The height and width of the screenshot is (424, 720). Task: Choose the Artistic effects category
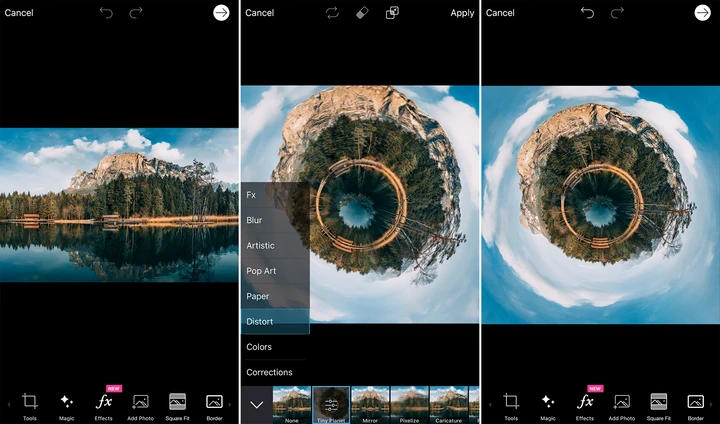pyautogui.click(x=275, y=245)
